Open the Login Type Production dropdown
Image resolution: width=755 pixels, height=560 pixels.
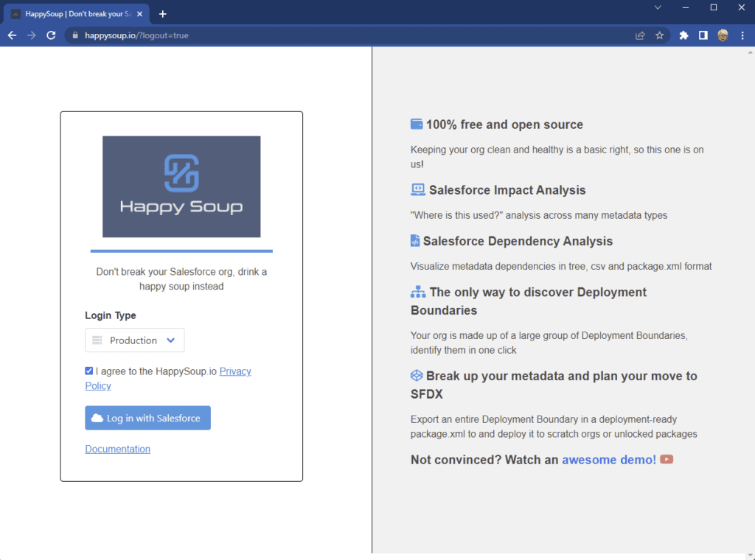tap(135, 340)
